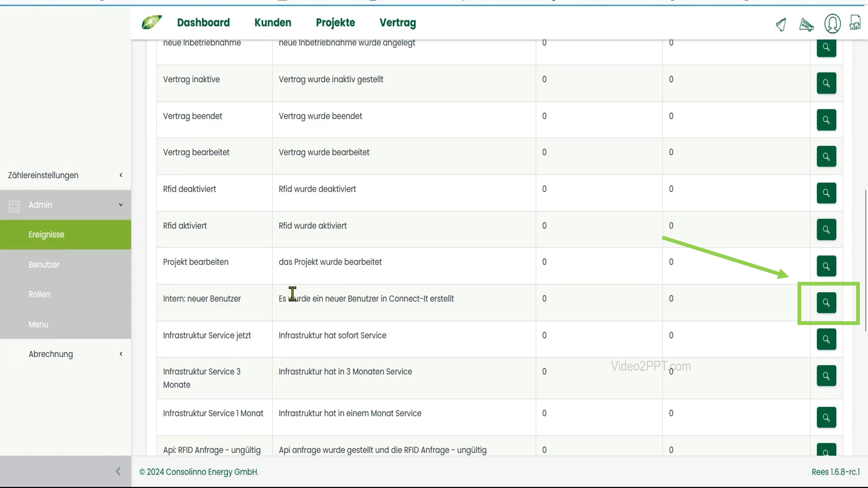
Task: Open details for Intern: neuer Benutzer row
Action: point(826,302)
